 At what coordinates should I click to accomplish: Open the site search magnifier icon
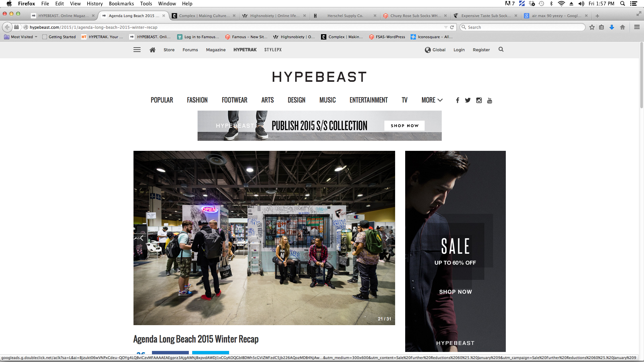click(x=501, y=49)
